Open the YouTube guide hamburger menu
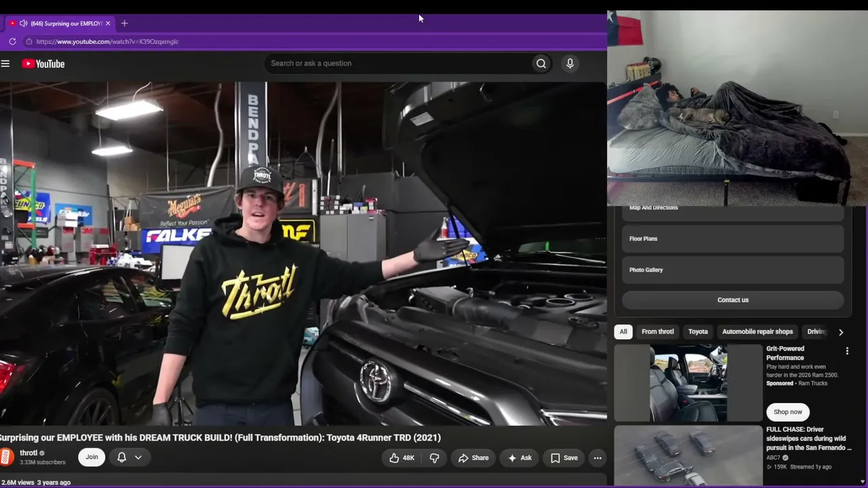Image resolution: width=868 pixels, height=488 pixels. click(x=5, y=64)
